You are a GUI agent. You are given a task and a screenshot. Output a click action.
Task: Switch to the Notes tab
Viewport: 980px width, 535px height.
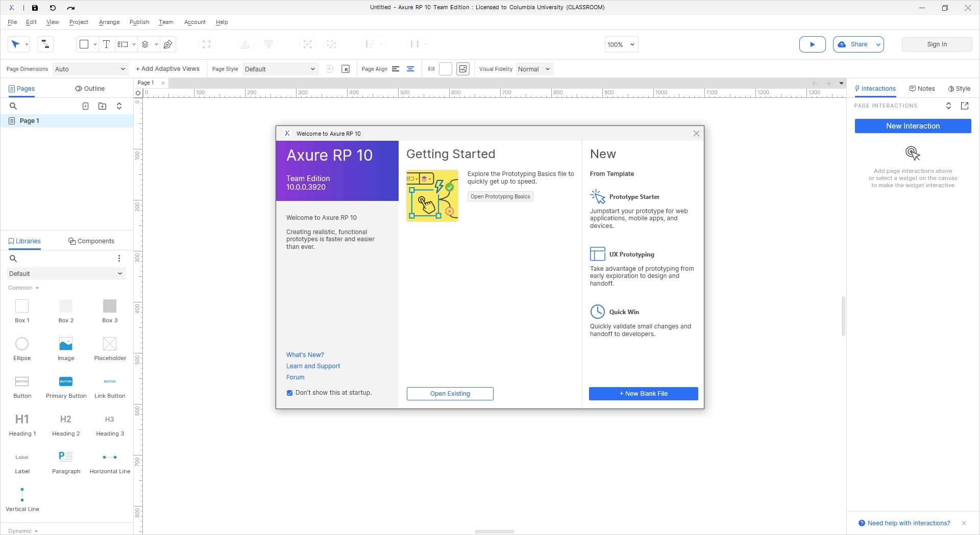pos(922,88)
